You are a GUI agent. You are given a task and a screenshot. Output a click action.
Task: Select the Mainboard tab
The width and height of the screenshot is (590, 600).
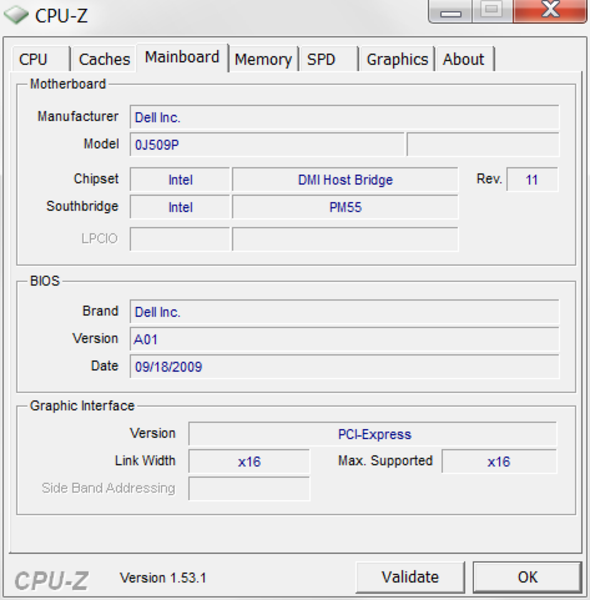coord(182,57)
